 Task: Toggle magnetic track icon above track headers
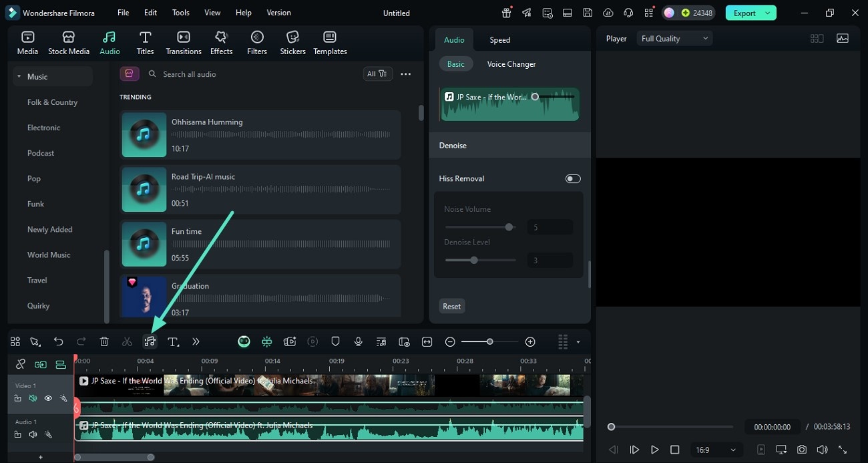pyautogui.click(x=61, y=364)
